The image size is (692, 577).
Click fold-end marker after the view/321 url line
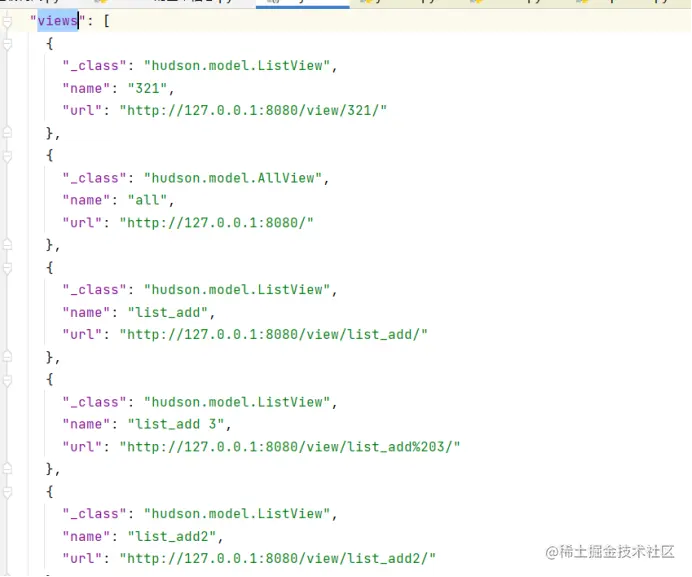pos(7,132)
